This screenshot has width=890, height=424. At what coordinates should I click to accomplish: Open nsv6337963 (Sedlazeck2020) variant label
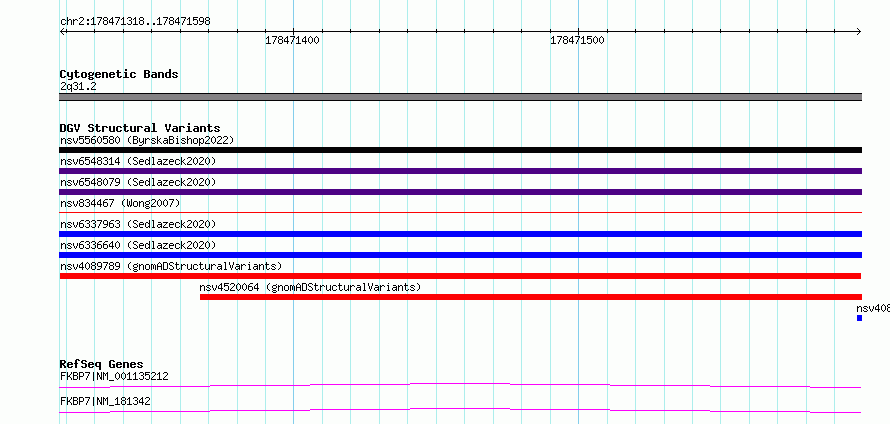pyautogui.click(x=138, y=224)
